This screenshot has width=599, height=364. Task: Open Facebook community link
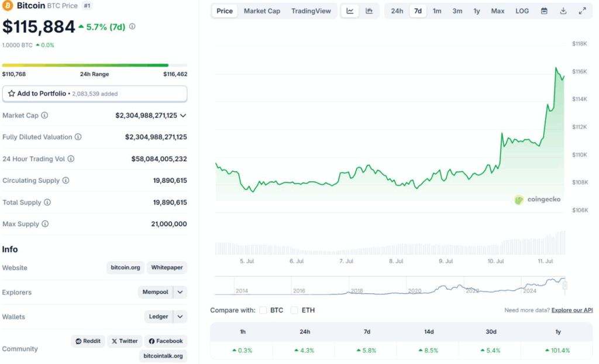tap(166, 341)
